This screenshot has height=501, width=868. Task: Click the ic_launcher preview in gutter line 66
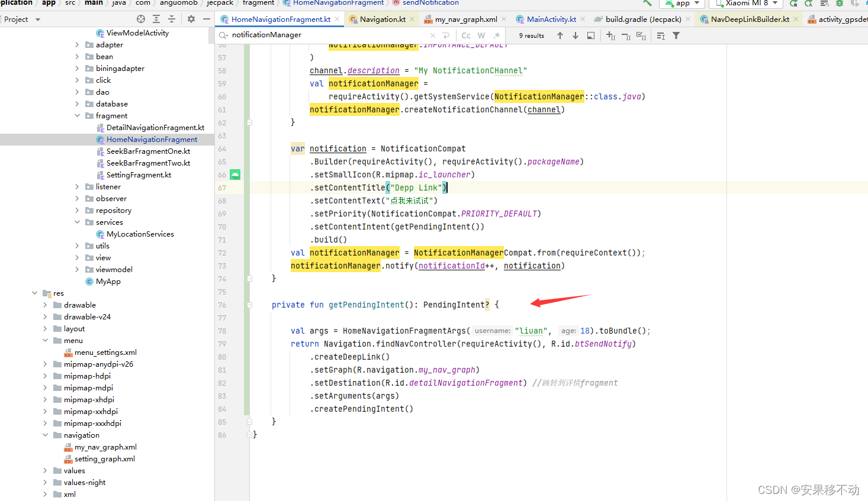pos(234,174)
